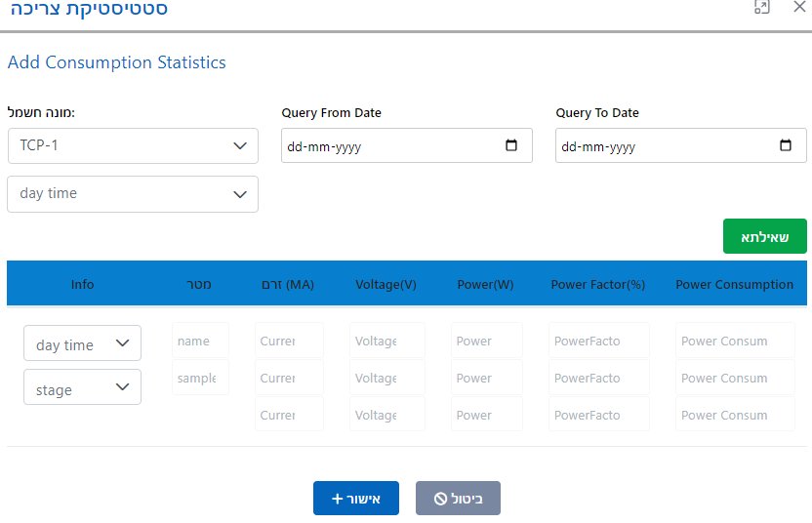This screenshot has height=523, width=812.
Task: Expand the TCP-1 electric meter dropdown
Action: (x=133, y=146)
